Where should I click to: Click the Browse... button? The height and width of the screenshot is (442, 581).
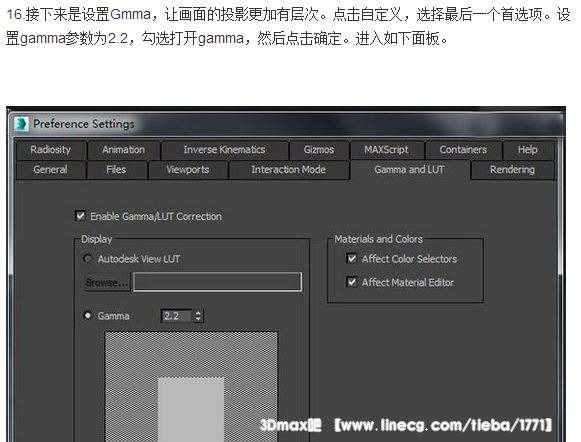[107, 282]
